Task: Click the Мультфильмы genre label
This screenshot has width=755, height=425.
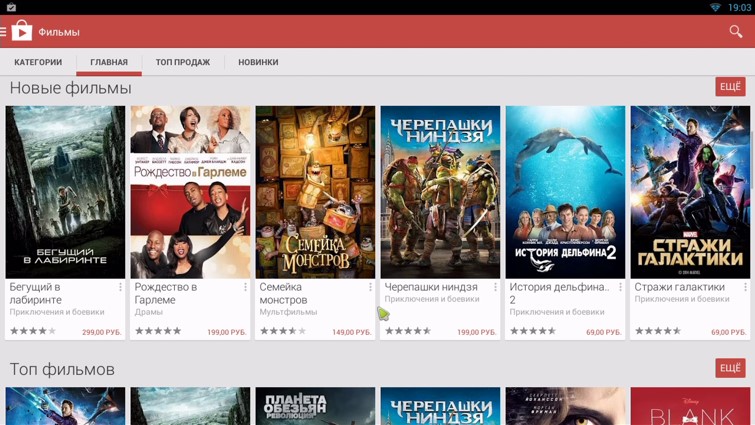Action: tap(288, 312)
